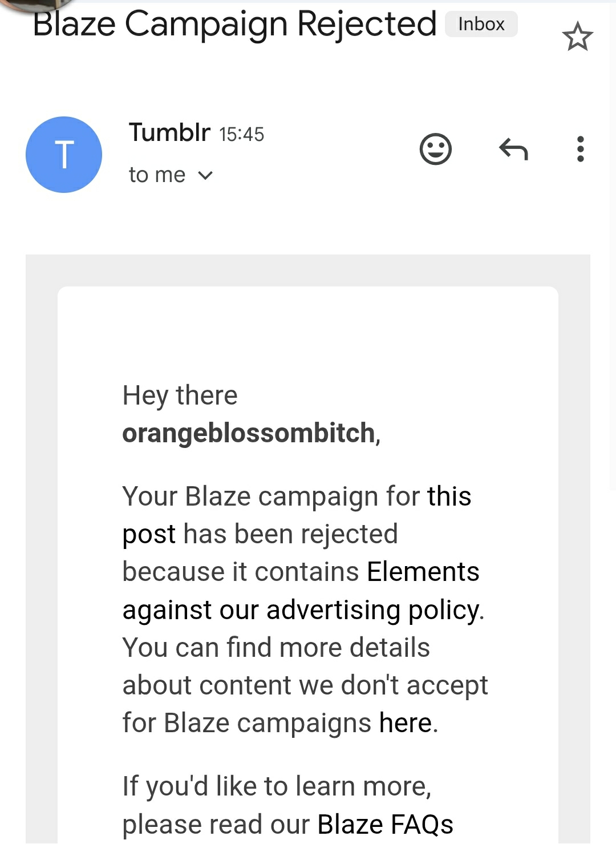Screen dimensions: 616x860
Task: Click the Tumblr sender name
Action: click(169, 132)
